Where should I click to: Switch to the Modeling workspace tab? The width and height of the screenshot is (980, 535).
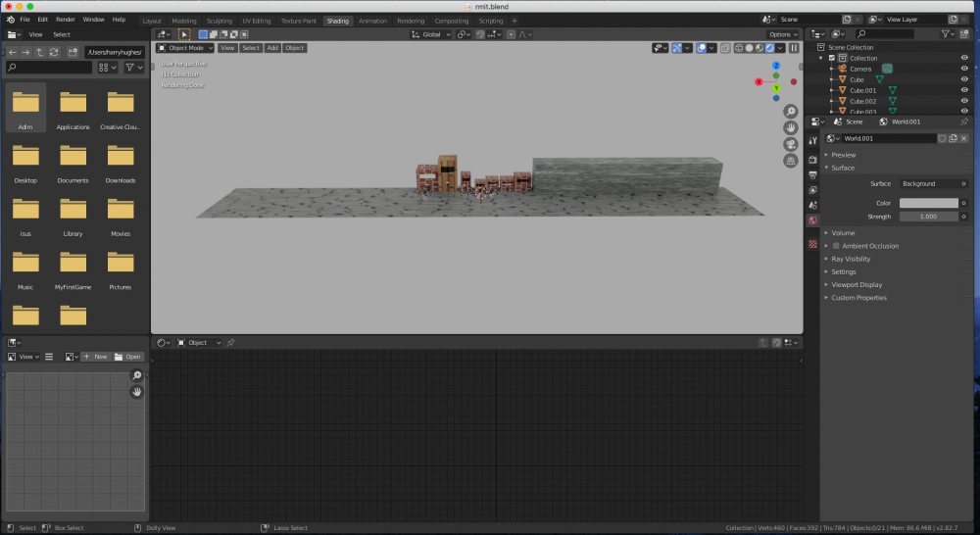click(x=184, y=21)
